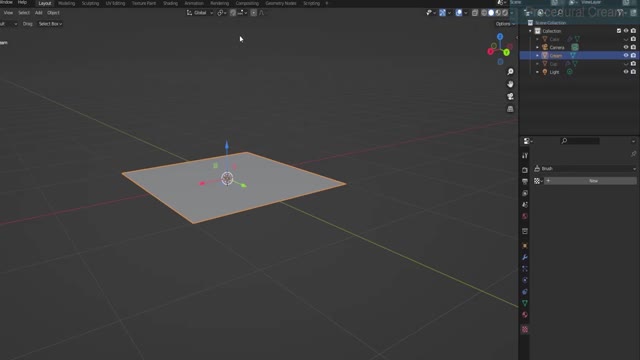Click the proportional editing falloff icon
Viewport: 640px width, 360px height.
tap(261, 13)
